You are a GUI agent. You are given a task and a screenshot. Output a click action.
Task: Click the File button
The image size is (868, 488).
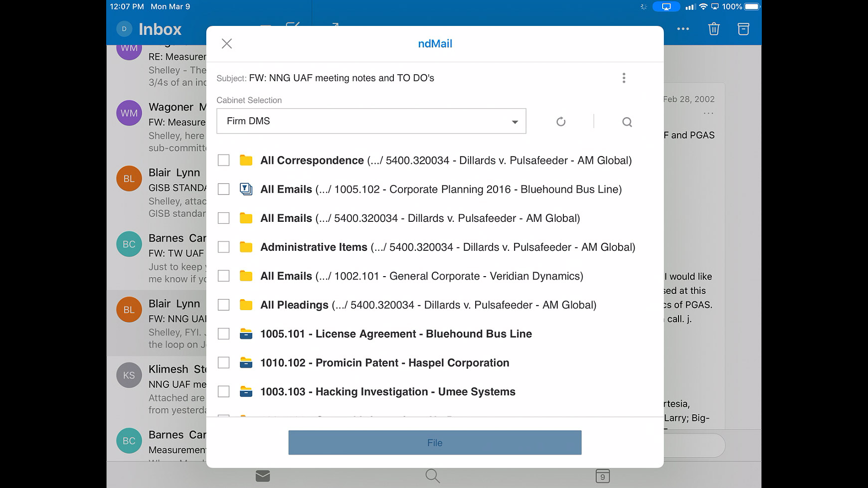click(435, 443)
